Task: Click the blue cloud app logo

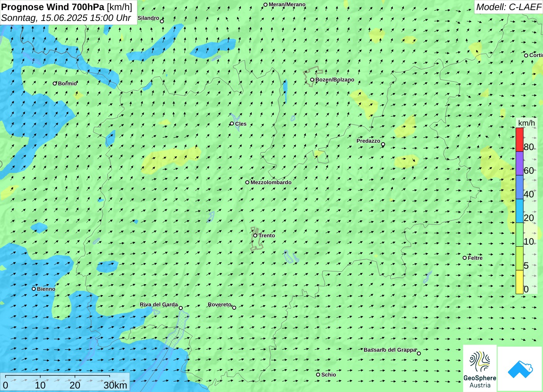Action: [520, 369]
